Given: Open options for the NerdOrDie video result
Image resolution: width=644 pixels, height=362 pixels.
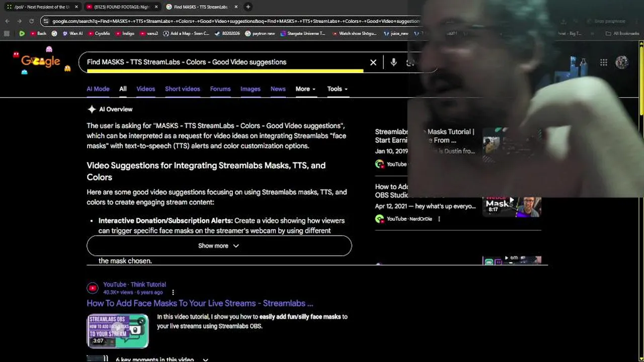Looking at the screenshot, I should click(439, 219).
